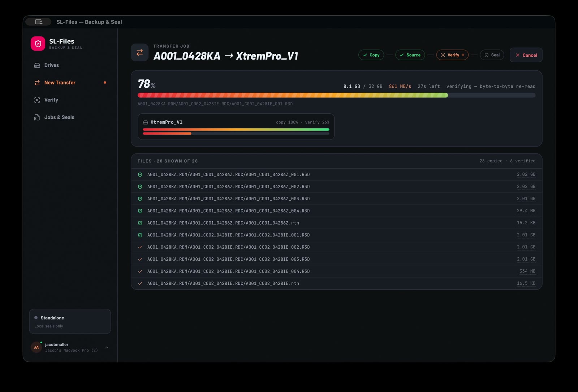Click the transfer job swap icon beside title

coord(139,53)
